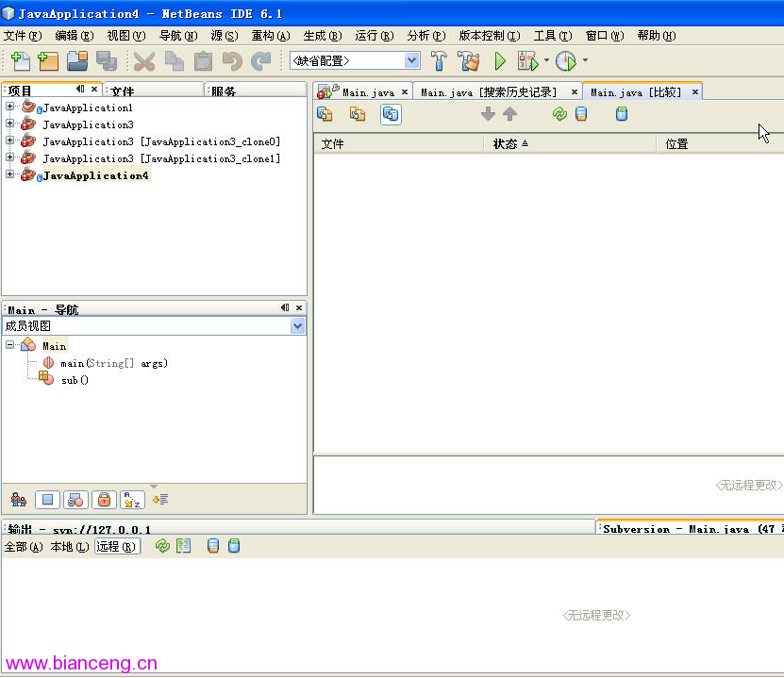
Task: Run main project with green play icon
Action: pyautogui.click(x=499, y=61)
